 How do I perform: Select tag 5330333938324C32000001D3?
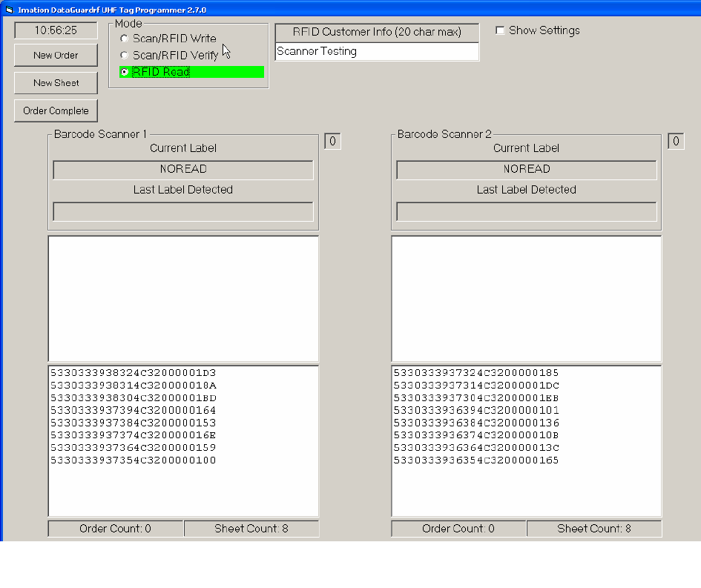pyautogui.click(x=134, y=373)
